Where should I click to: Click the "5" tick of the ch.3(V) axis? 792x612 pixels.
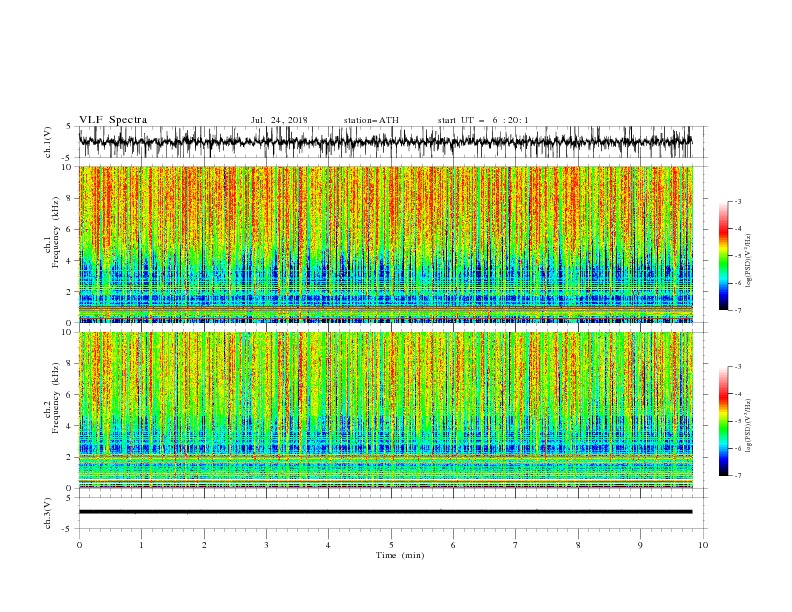coord(69,498)
